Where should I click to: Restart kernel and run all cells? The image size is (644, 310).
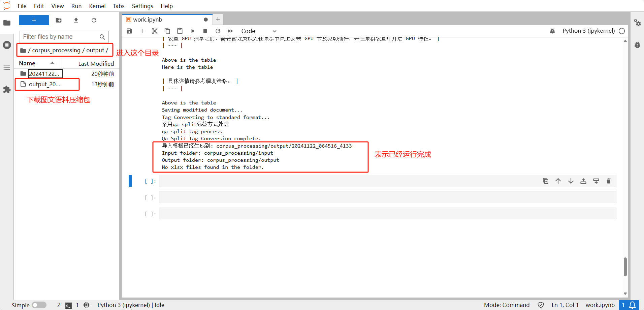(230, 31)
